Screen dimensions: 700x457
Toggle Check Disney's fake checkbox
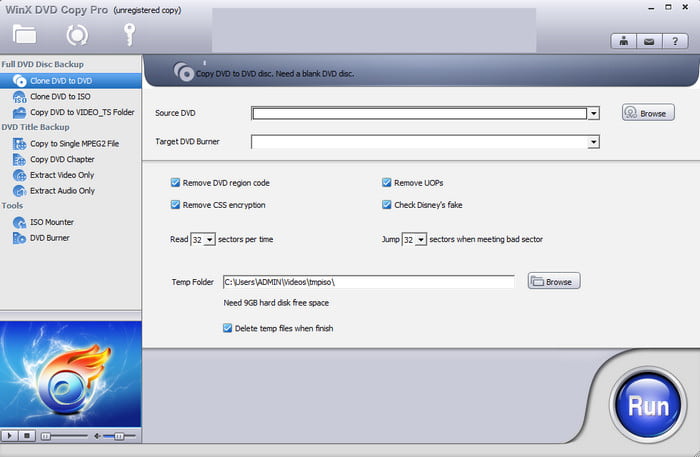point(387,205)
